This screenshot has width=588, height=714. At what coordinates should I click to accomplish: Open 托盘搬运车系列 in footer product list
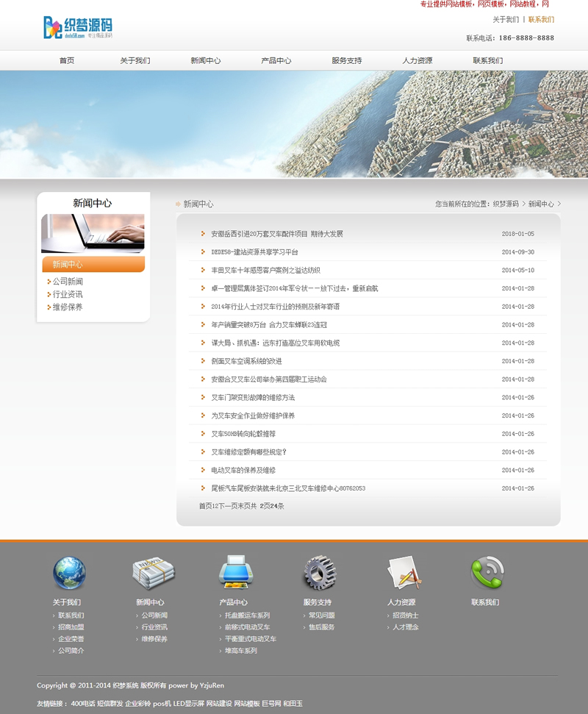247,615
